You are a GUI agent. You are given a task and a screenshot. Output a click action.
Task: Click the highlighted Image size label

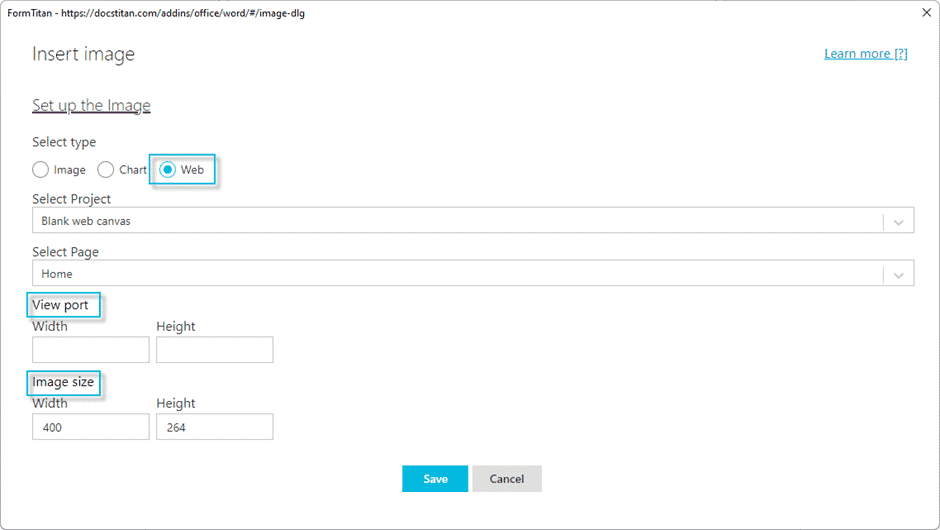coord(64,382)
